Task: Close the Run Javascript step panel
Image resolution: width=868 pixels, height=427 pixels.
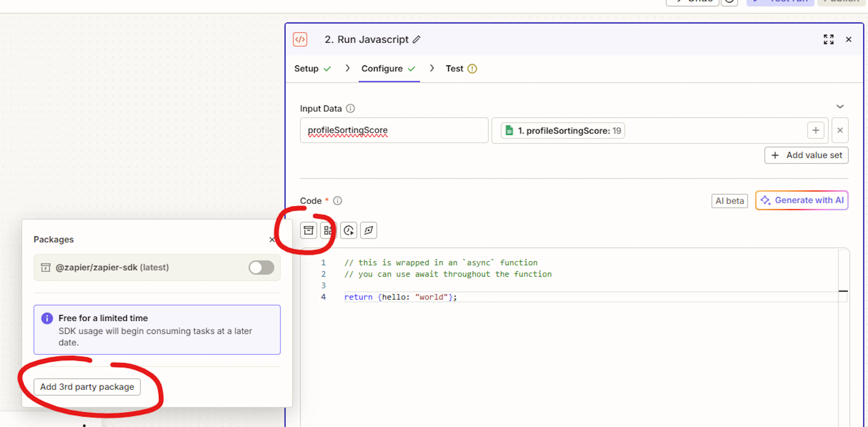Action: pyautogui.click(x=849, y=39)
